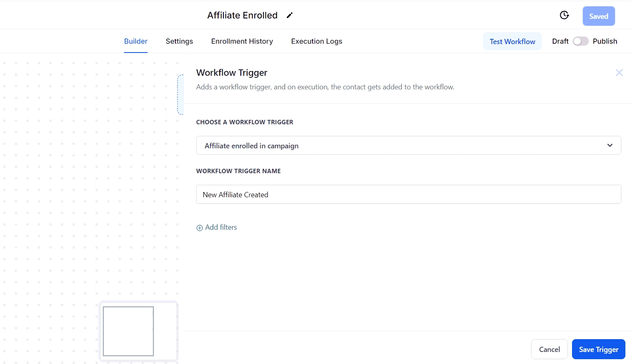Switch to the Builder tab
633x364 pixels.
(136, 41)
